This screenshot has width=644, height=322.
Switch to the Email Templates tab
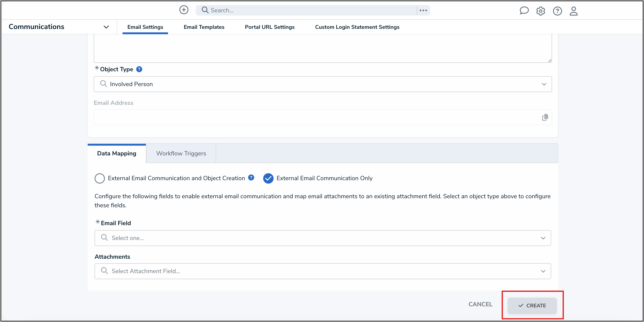(x=204, y=27)
